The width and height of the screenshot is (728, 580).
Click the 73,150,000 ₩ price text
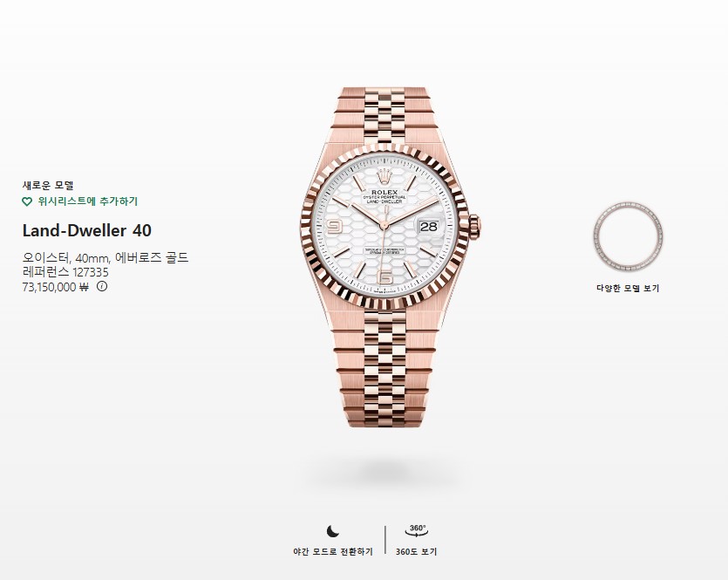point(55,287)
